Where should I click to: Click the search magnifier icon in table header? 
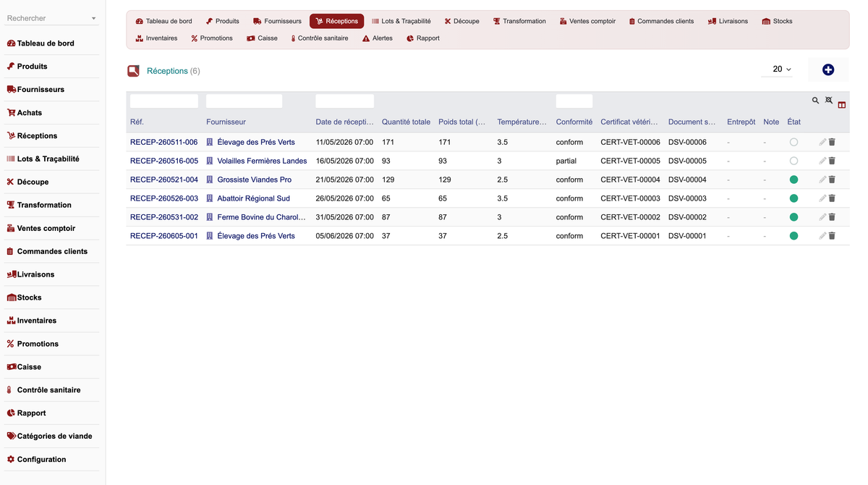(815, 101)
